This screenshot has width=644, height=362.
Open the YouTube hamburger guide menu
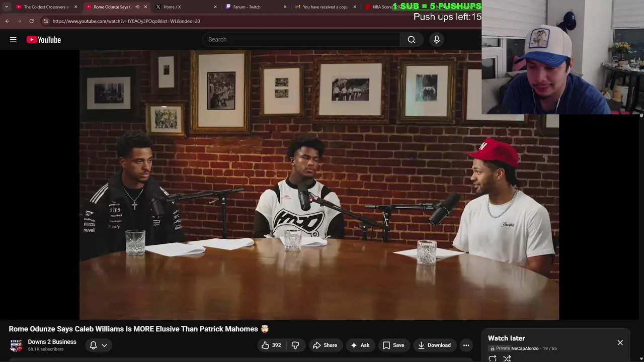pyautogui.click(x=13, y=40)
